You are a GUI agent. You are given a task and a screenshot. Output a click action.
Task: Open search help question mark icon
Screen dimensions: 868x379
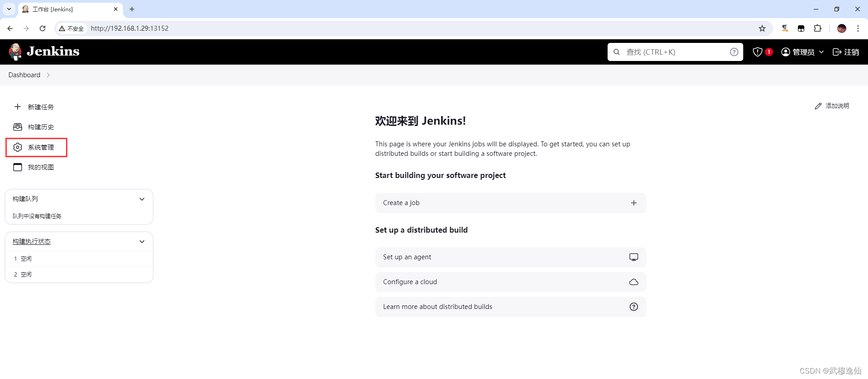coord(734,52)
